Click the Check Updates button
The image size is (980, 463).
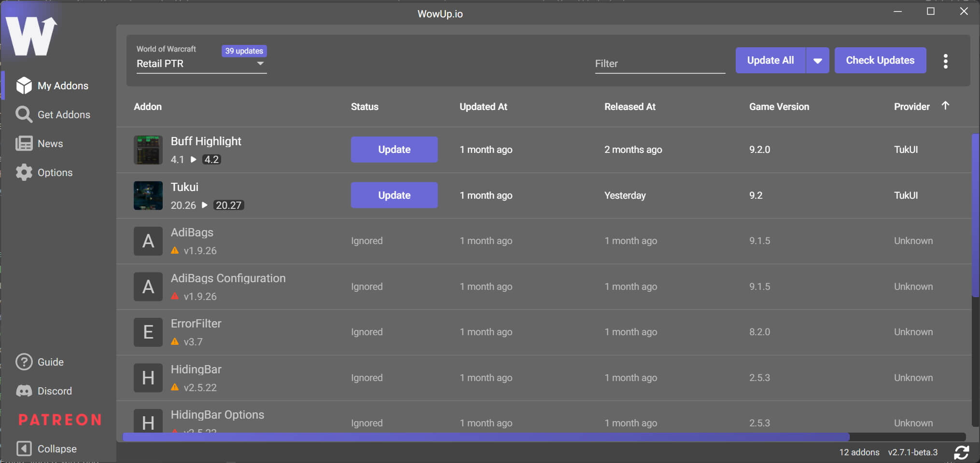[880, 60]
